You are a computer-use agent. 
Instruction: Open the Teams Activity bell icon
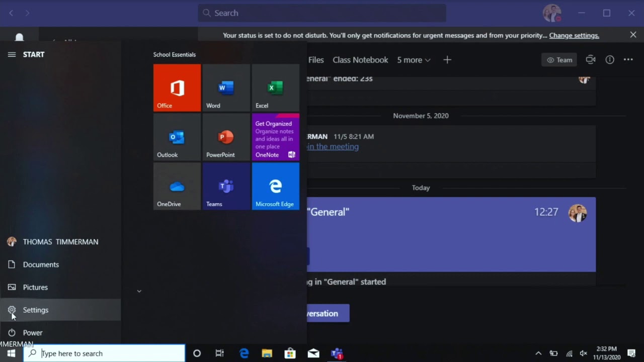tap(19, 38)
